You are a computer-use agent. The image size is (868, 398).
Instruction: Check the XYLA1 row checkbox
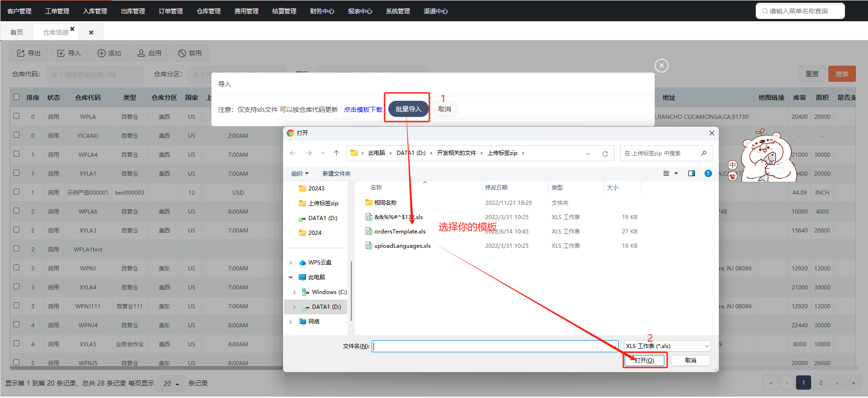click(17, 173)
